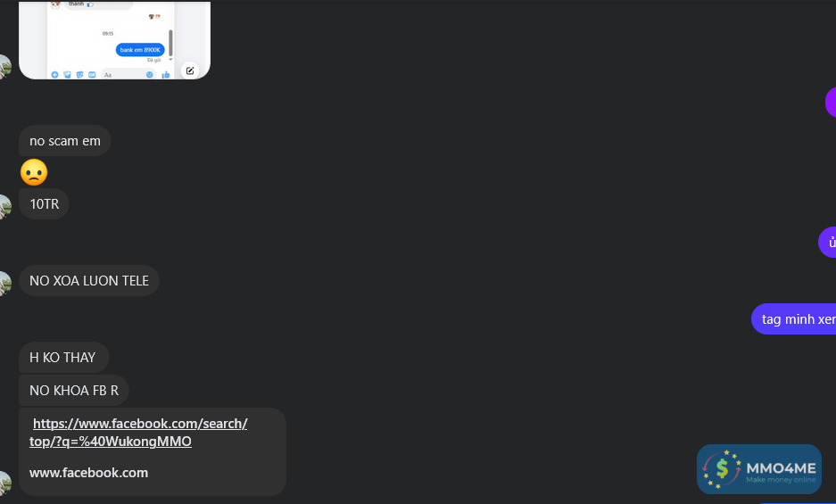Click the gray scrollbar inside the screenshot thumbnail
The height and width of the screenshot is (504, 836).
coord(170,43)
